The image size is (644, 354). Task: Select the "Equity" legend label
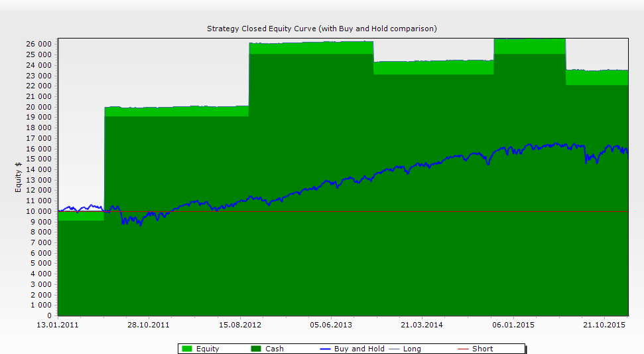click(208, 349)
